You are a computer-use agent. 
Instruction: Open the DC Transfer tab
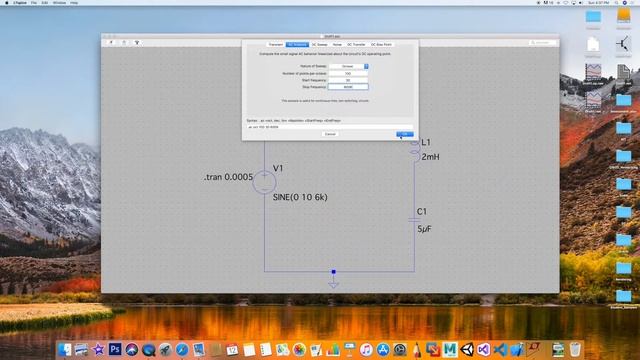[x=356, y=44]
